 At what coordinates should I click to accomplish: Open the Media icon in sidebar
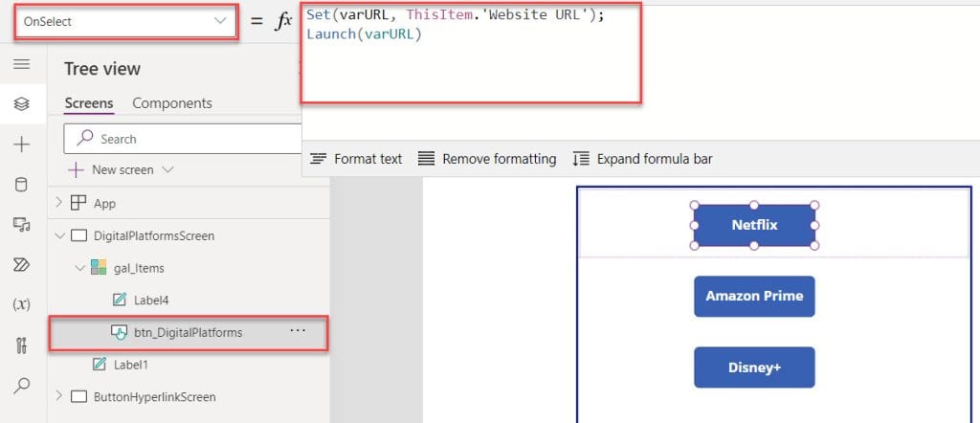tap(21, 225)
